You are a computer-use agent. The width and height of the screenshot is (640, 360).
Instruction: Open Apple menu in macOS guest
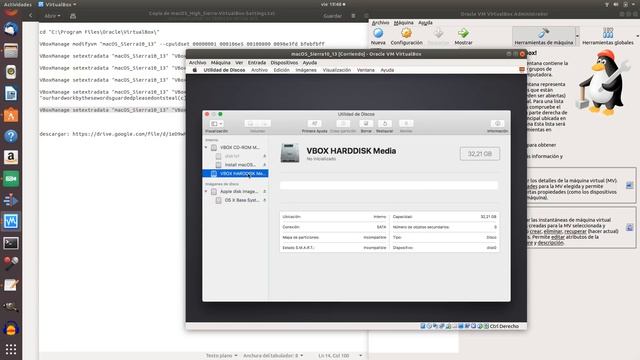[x=195, y=70]
